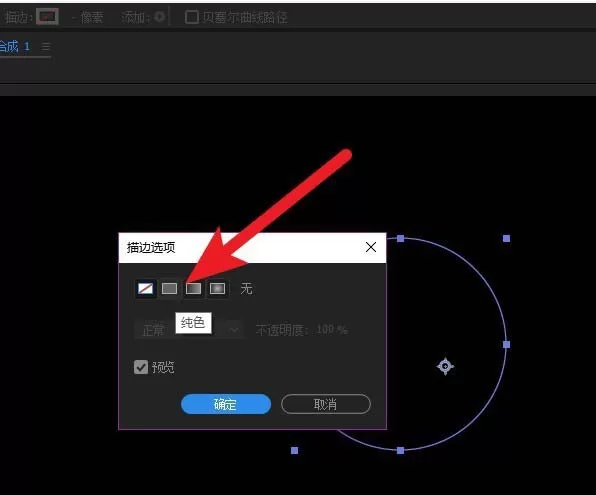This screenshot has height=495, width=596.
Task: Click the ellipse anchor point icon
Action: (x=445, y=366)
